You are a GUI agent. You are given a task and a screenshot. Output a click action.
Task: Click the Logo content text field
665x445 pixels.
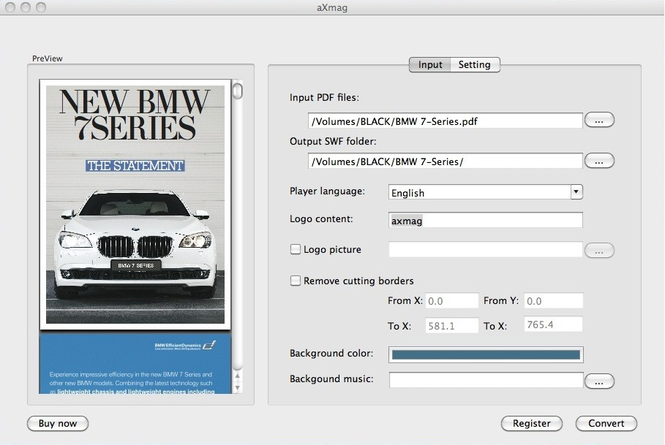[x=485, y=220]
